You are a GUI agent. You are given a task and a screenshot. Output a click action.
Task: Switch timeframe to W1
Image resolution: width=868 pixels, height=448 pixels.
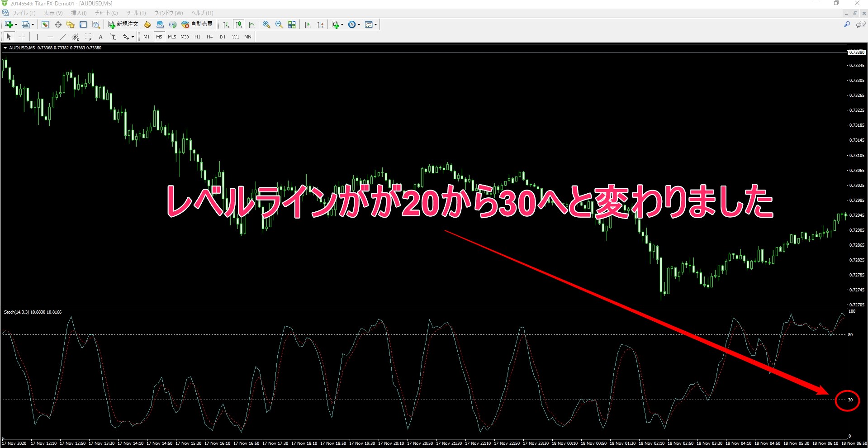(236, 37)
